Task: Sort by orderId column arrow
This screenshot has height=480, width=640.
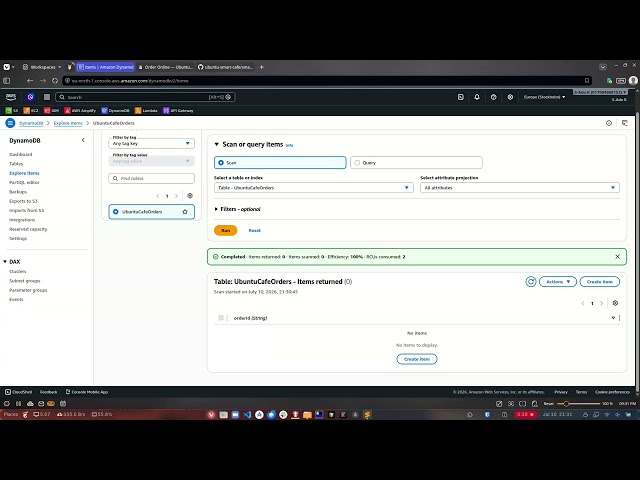Action: pyautogui.click(x=613, y=318)
